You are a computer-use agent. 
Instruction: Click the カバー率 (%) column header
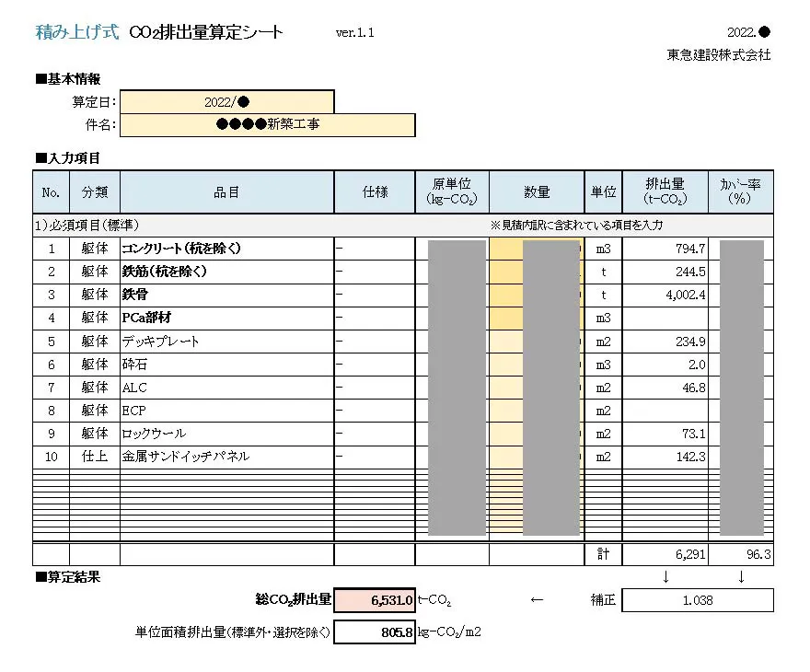pos(741,192)
